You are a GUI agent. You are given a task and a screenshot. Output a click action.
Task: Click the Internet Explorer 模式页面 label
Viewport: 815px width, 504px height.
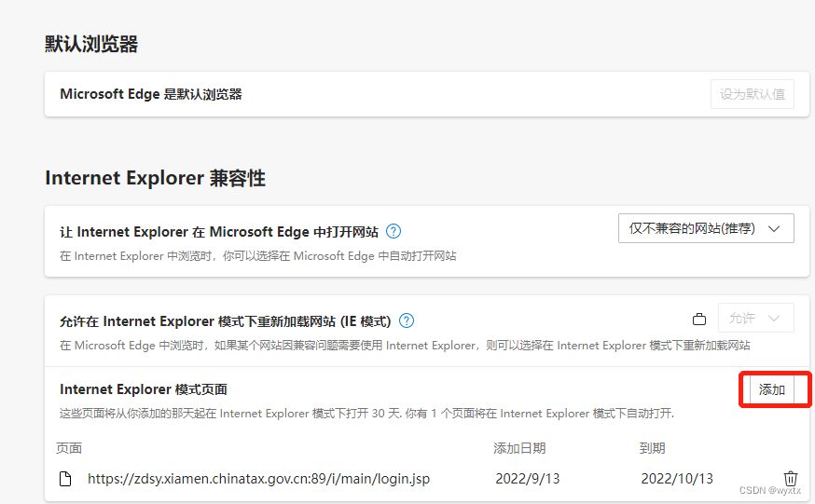point(144,389)
